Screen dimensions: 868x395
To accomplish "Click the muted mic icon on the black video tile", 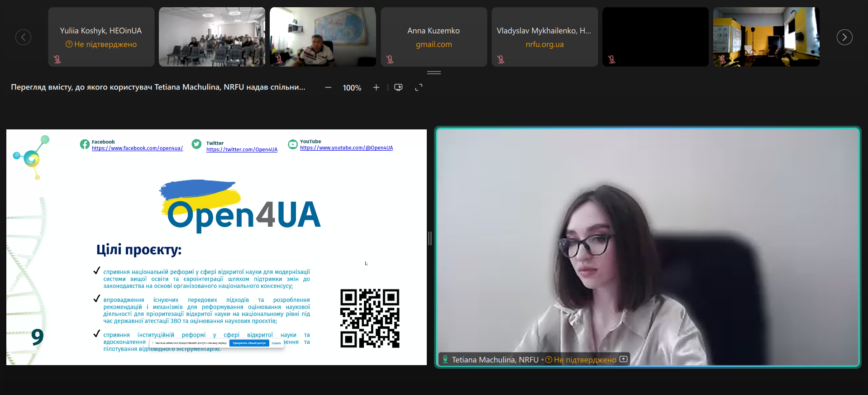I will pos(611,59).
